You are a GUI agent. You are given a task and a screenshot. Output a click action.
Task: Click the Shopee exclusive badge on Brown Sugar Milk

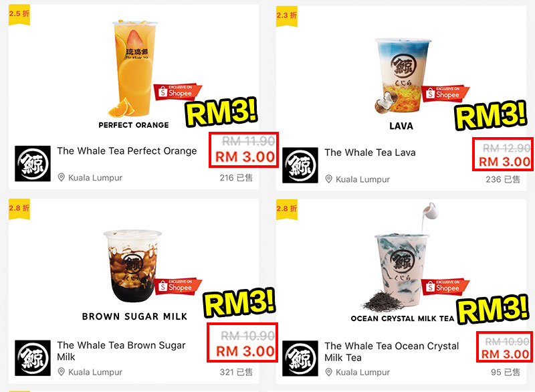[177, 286]
